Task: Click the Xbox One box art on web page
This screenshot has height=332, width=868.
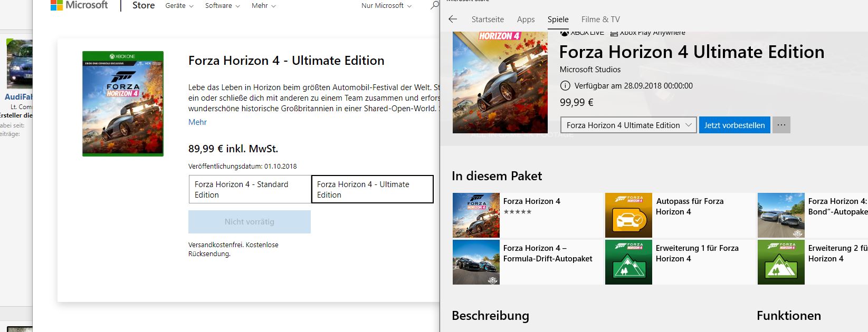Action: (x=123, y=104)
